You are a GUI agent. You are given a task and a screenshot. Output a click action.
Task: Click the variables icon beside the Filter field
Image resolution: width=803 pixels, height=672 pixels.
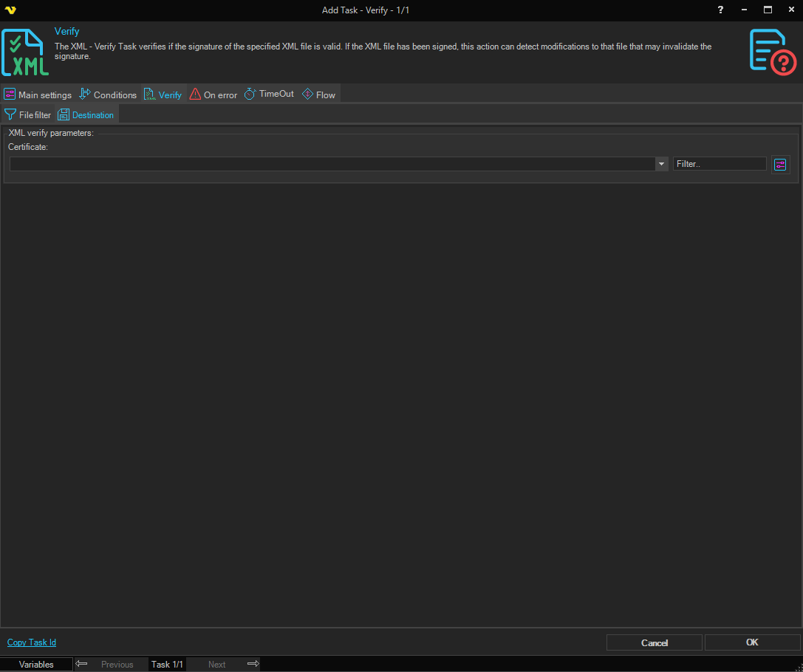(780, 164)
